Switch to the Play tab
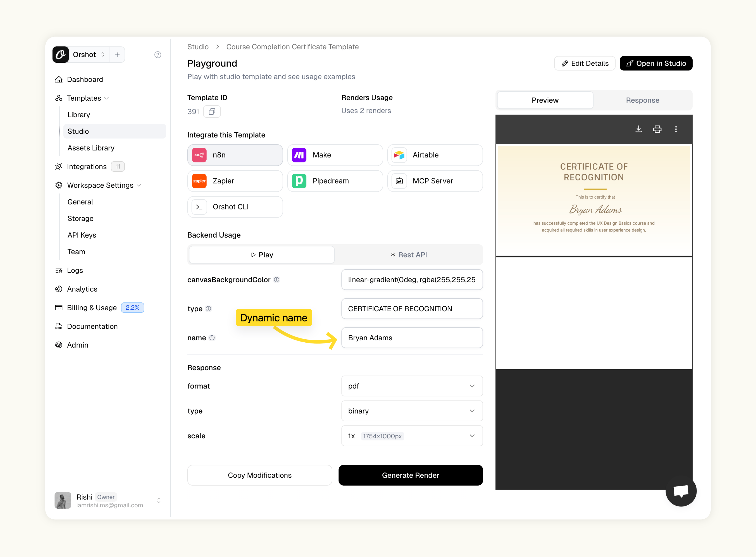The height and width of the screenshot is (557, 756). pos(262,255)
